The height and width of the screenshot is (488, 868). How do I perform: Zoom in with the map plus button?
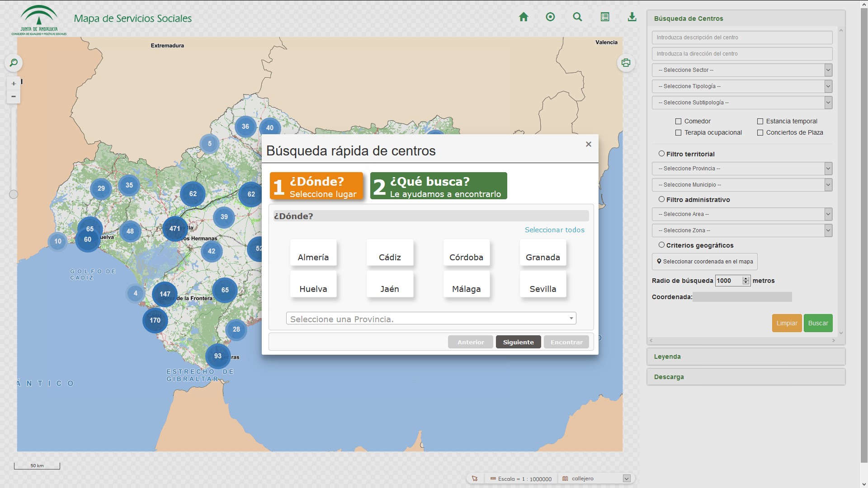14,84
